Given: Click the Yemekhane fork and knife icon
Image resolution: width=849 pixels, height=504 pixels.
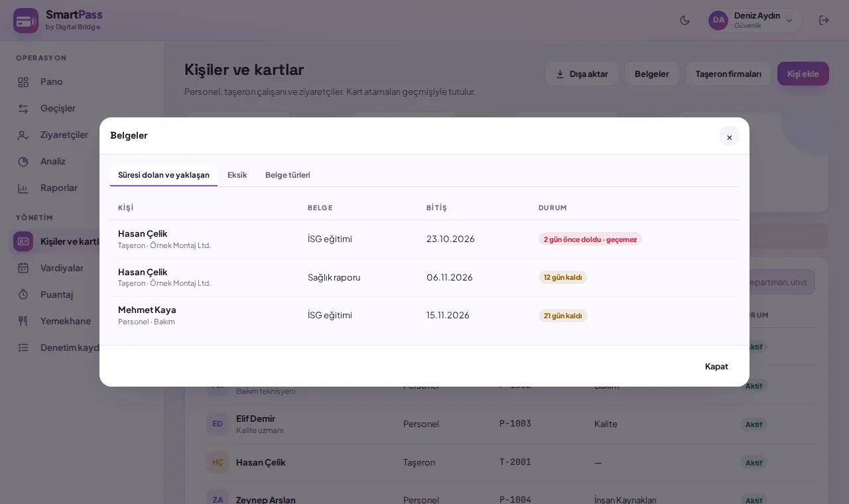Looking at the screenshot, I should [x=23, y=322].
